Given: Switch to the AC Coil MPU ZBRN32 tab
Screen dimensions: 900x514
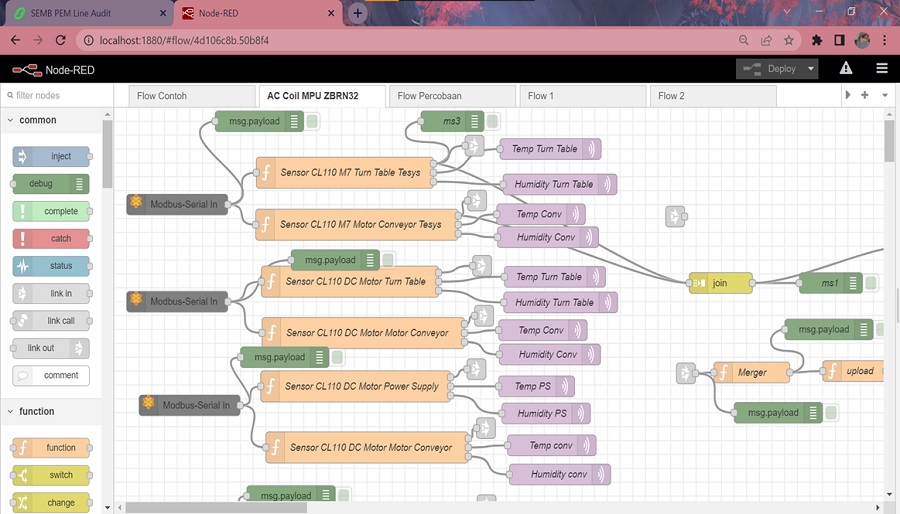Looking at the screenshot, I should (322, 96).
